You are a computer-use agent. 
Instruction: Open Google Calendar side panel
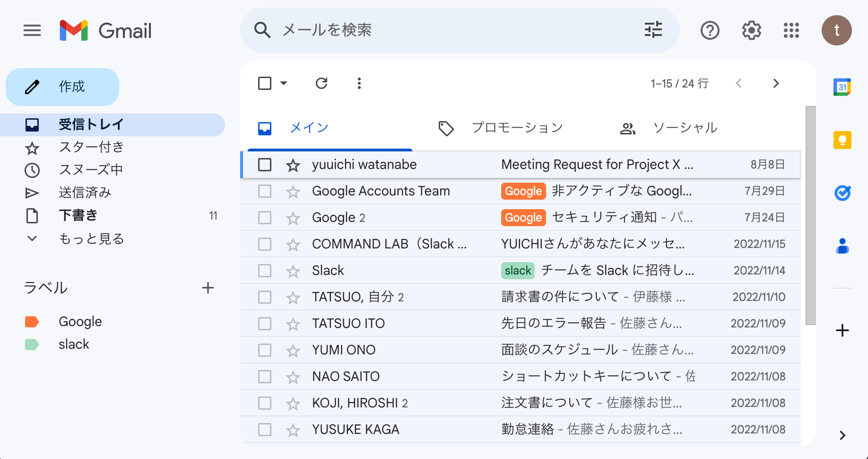pyautogui.click(x=842, y=87)
